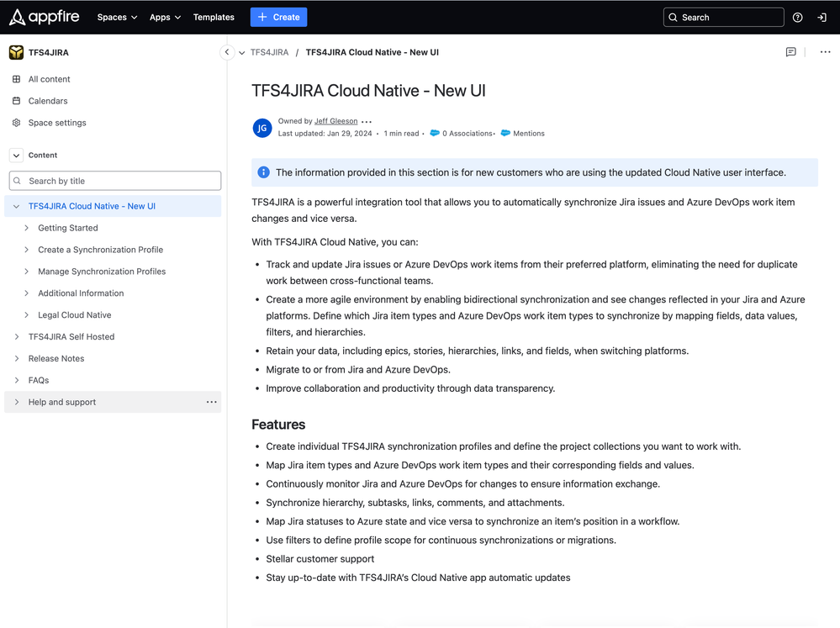Open Legal Cloud Native page
840x628 pixels.
tap(75, 315)
